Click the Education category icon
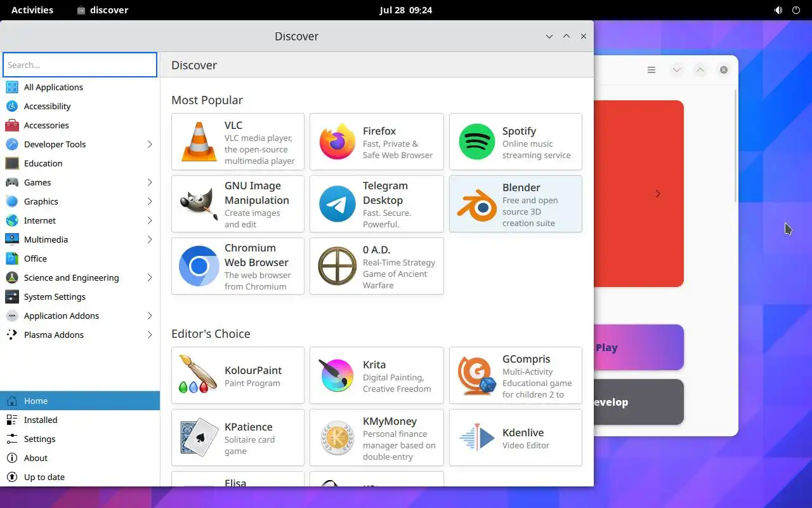812x508 pixels. pos(12,163)
